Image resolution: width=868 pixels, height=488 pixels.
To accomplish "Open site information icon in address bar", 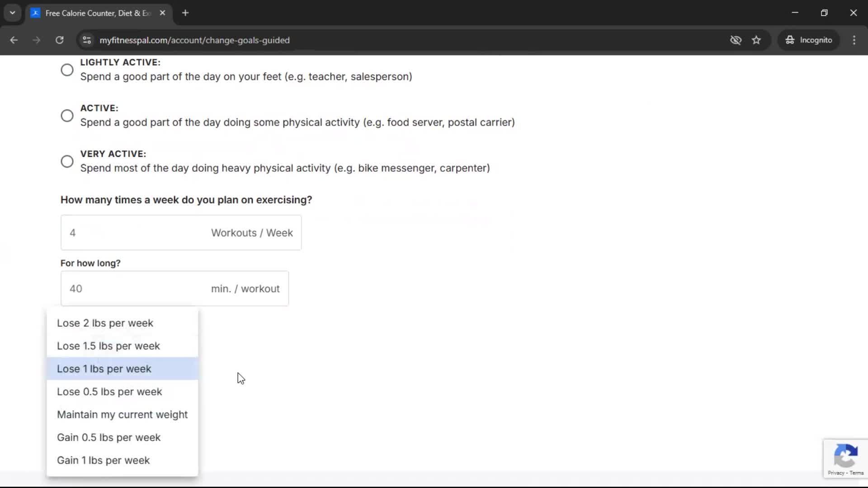I will [x=87, y=40].
